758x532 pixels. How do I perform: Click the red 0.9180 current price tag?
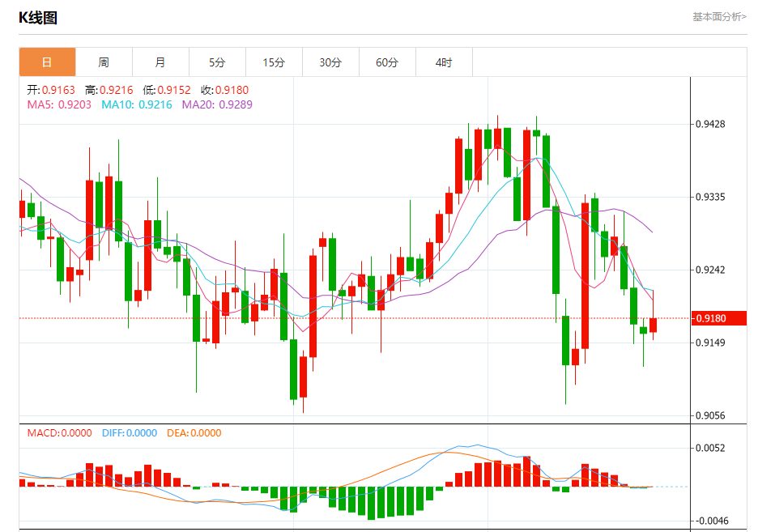[x=719, y=318]
